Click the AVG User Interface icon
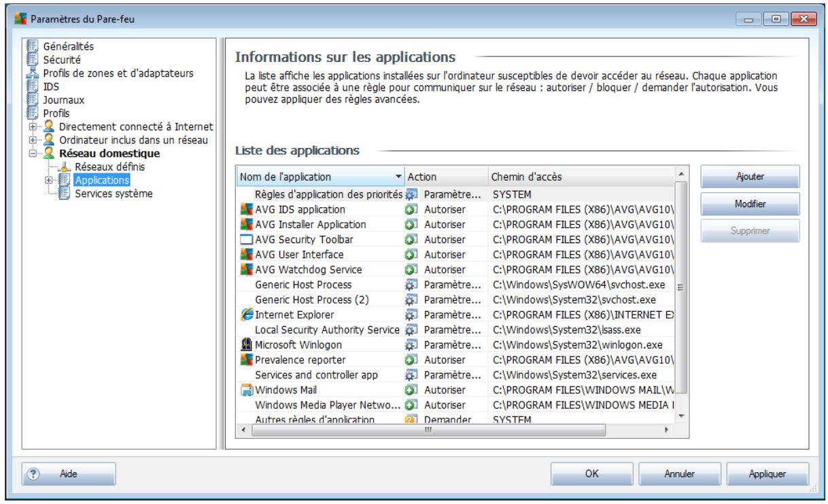 [x=246, y=254]
